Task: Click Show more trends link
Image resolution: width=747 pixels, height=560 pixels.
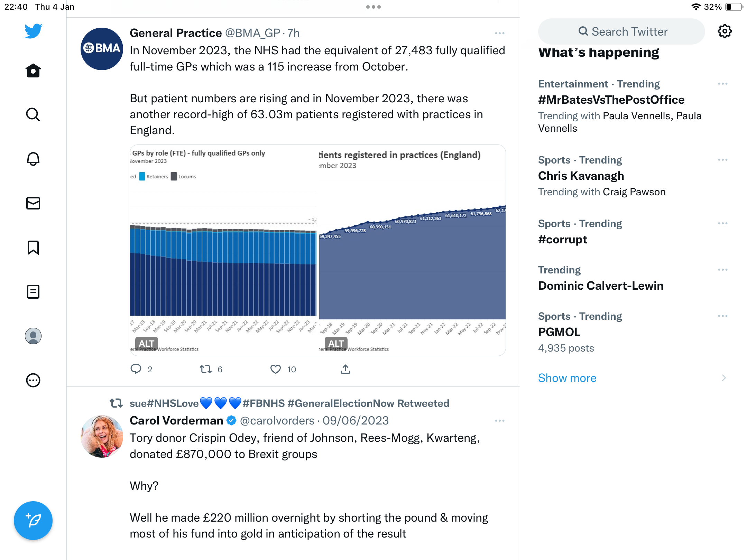Action: point(567,378)
